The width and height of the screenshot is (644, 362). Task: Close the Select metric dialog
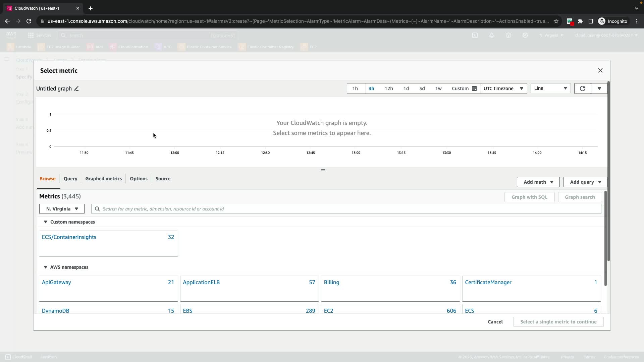600,70
